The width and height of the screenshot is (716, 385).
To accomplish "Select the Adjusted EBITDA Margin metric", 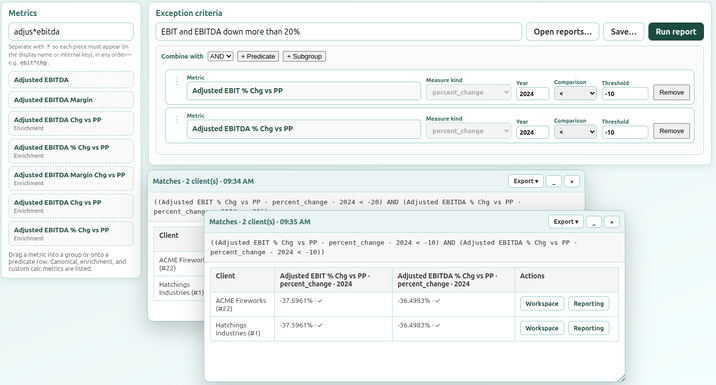I will point(71,100).
